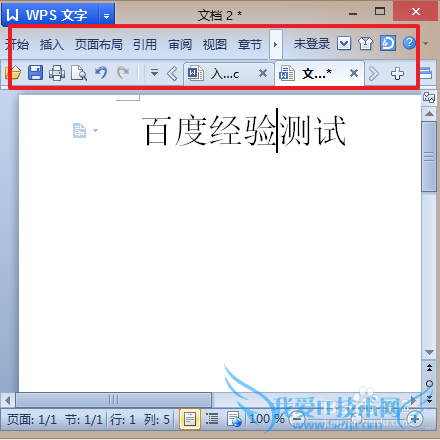The height and width of the screenshot is (440, 440).
Task: Open print preview with the magnifier page icon
Action: (x=79, y=73)
